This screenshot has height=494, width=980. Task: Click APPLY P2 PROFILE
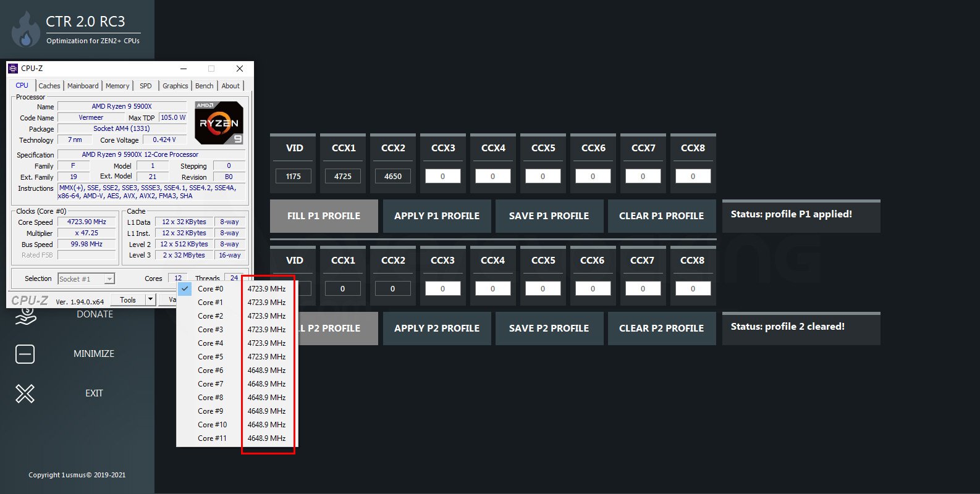coord(437,329)
